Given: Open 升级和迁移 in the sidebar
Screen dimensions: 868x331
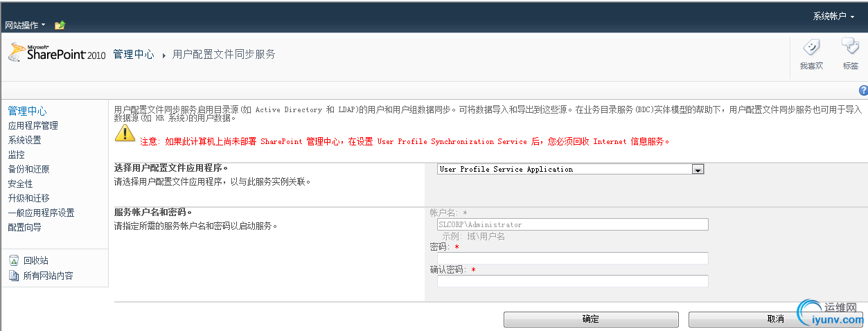Looking at the screenshot, I should [x=28, y=198].
